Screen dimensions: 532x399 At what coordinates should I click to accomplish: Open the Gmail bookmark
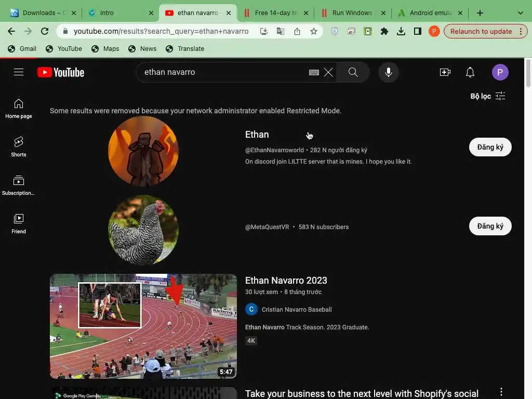click(22, 48)
